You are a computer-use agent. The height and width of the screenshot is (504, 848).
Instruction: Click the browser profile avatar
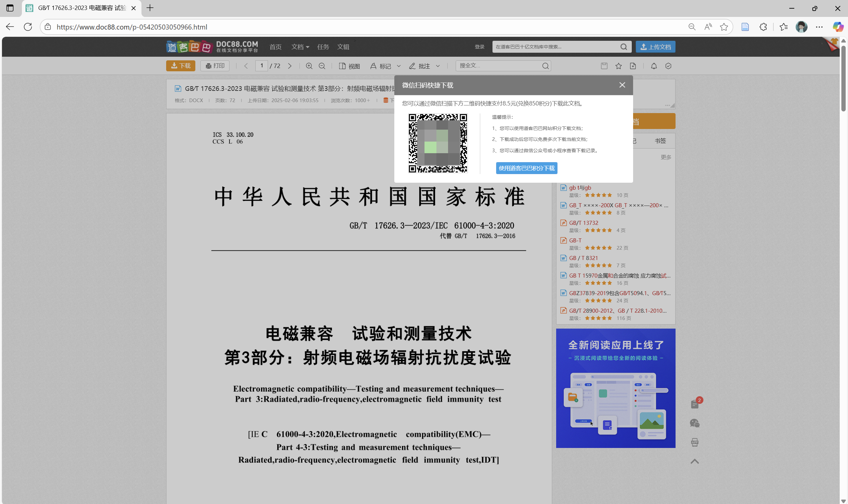[801, 27]
